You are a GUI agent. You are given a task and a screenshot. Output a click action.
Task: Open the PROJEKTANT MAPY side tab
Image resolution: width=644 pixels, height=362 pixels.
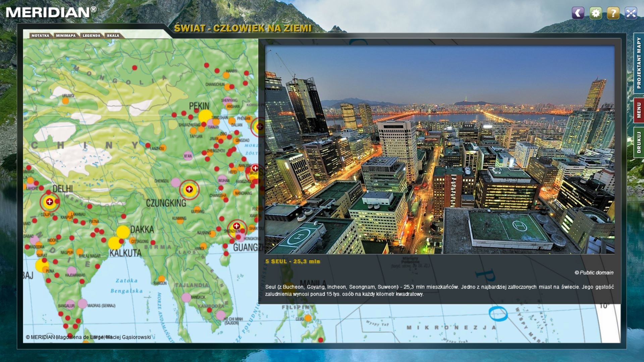pos(639,63)
